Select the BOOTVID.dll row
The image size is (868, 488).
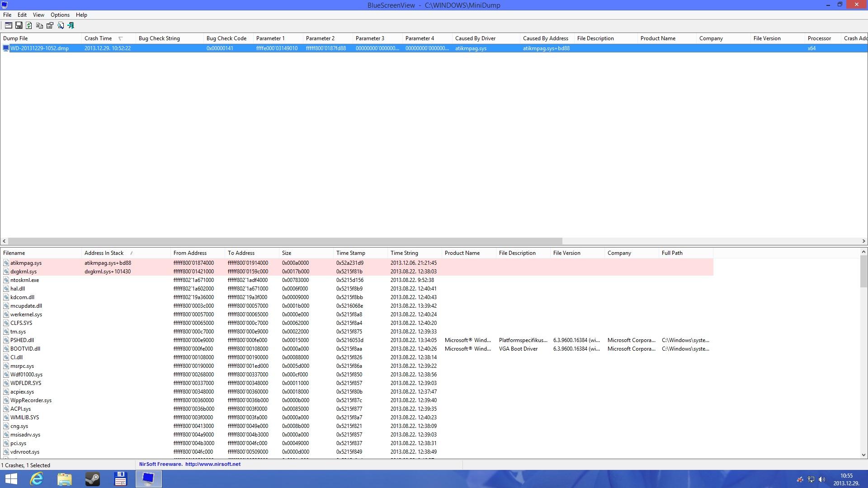click(357, 349)
